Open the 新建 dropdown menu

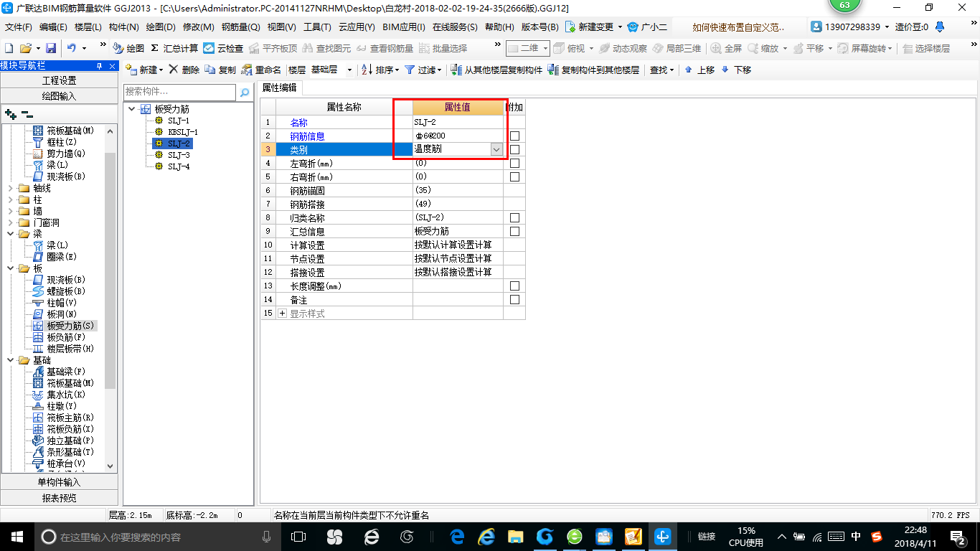[x=144, y=70]
